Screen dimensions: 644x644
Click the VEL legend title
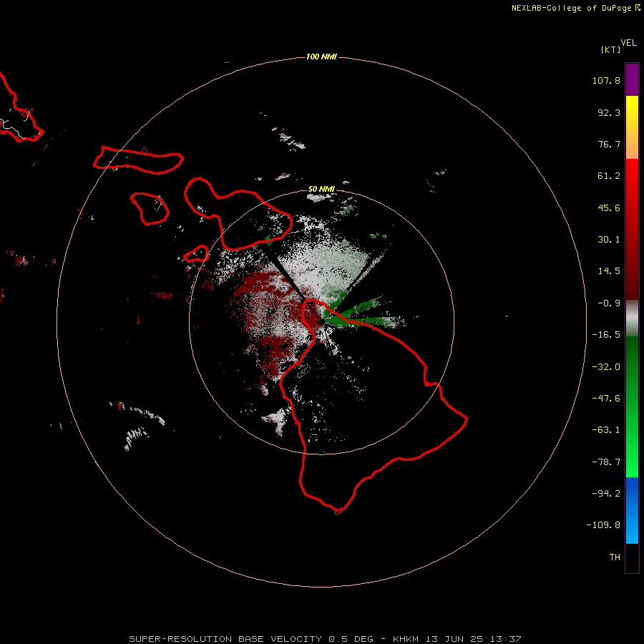tap(628, 43)
